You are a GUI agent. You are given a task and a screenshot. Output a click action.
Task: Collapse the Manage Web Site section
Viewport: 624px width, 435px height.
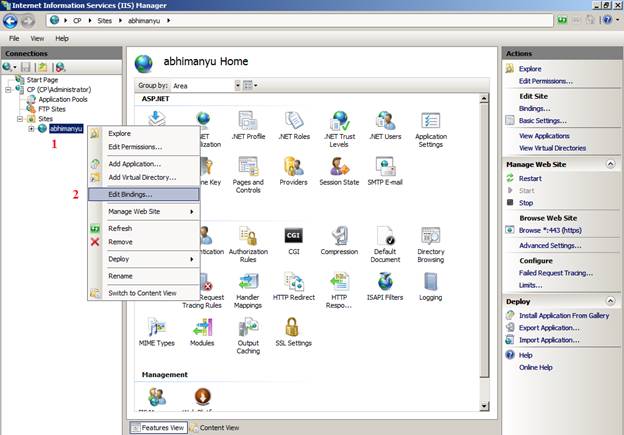click(610, 164)
